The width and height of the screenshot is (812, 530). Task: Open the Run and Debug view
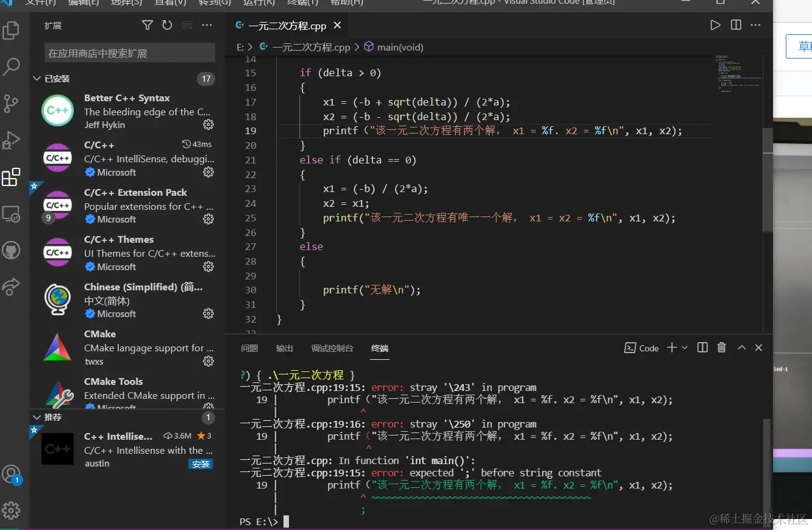coord(11,140)
